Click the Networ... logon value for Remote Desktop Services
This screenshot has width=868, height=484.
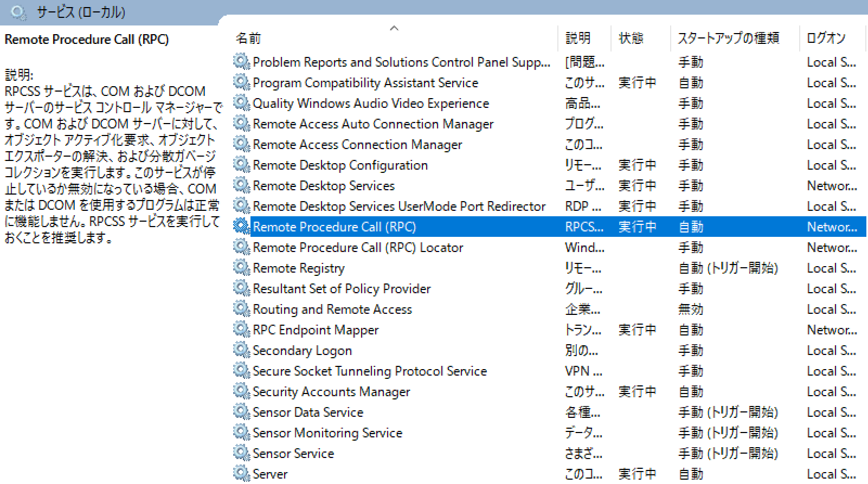point(832,186)
